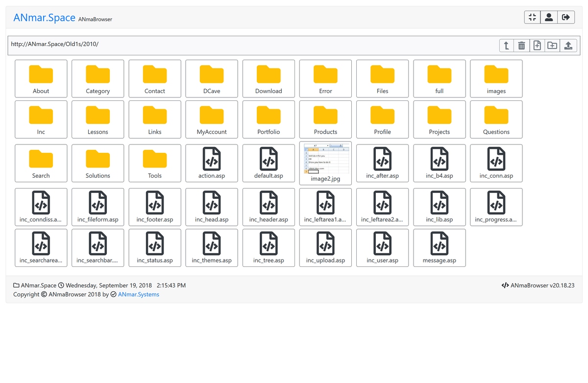Screen dimensions: 588x383
Task: Open the Portfolio folder
Action: pyautogui.click(x=269, y=120)
